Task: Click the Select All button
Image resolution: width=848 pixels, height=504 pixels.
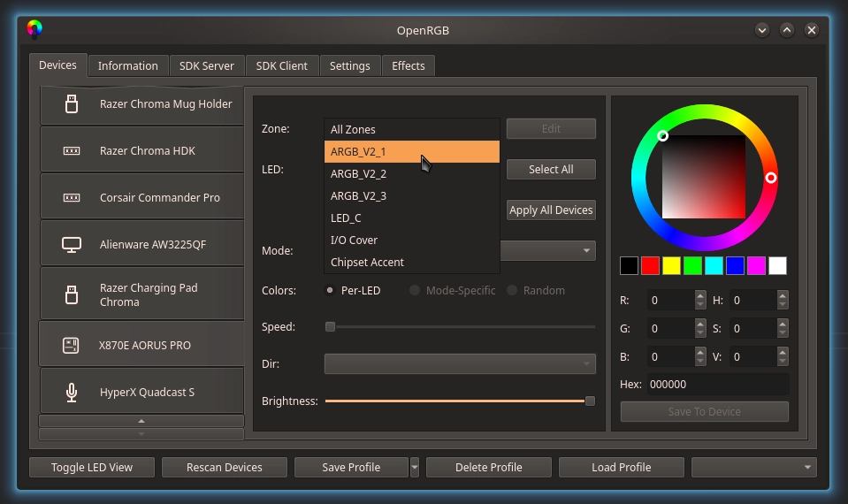Action: coord(551,169)
